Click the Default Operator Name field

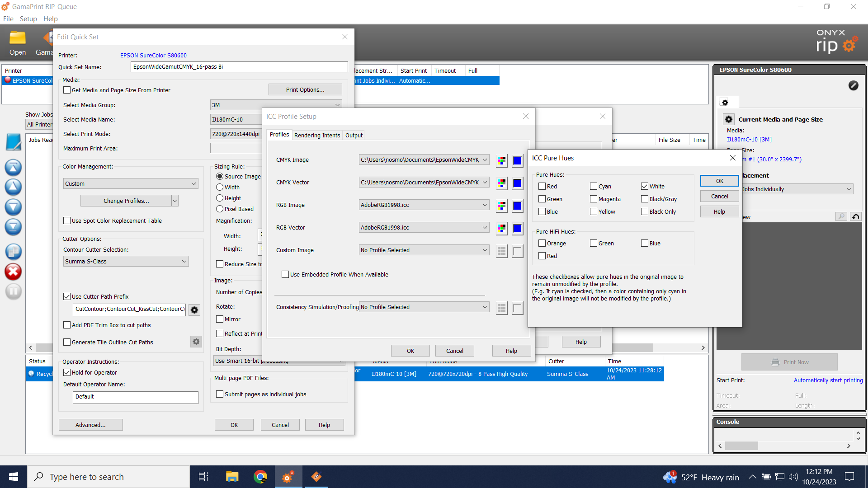tap(135, 397)
